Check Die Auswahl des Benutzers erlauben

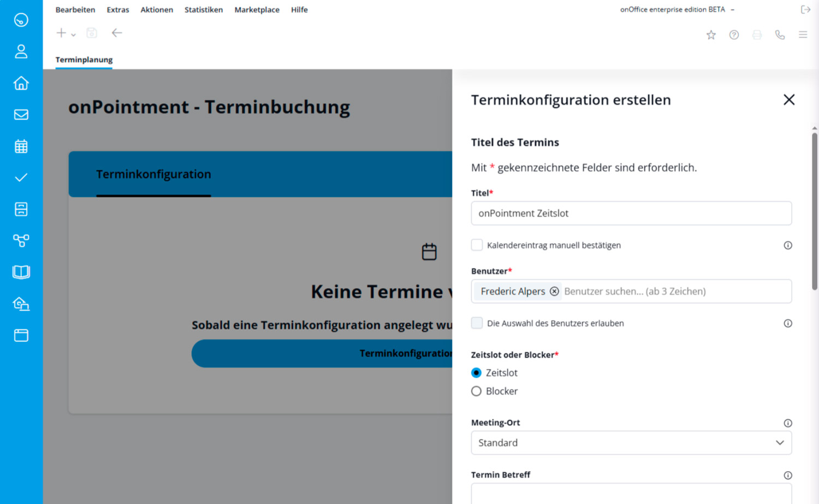tap(477, 323)
